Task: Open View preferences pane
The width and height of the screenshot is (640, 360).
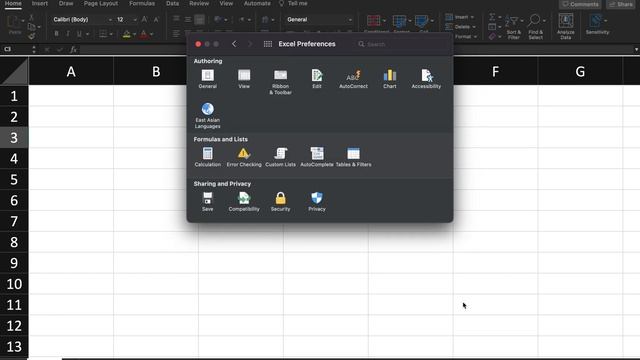Action: [244, 79]
